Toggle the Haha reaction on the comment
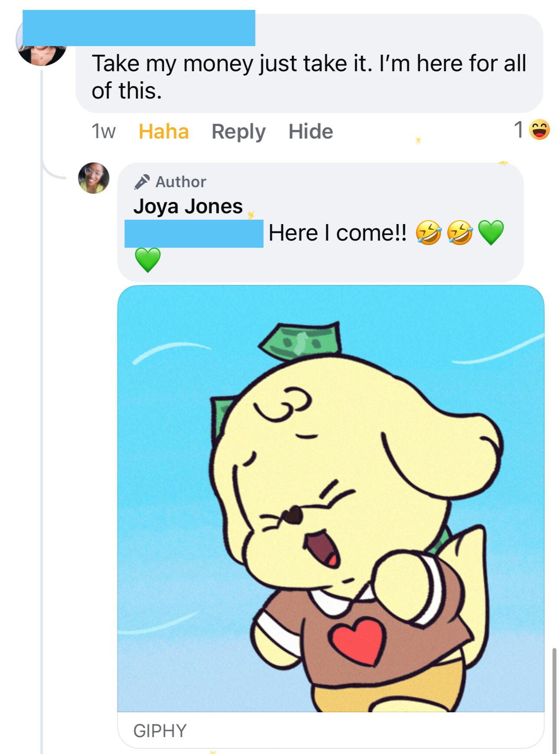This screenshot has height=754, width=560. click(164, 131)
